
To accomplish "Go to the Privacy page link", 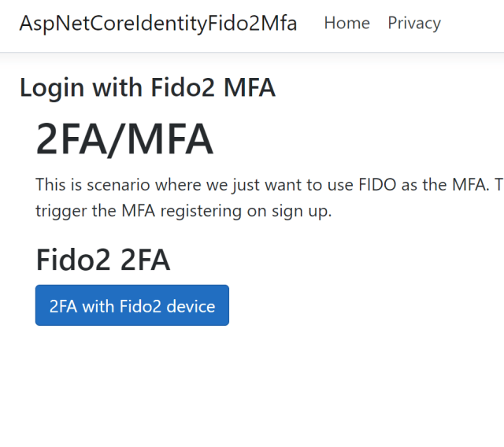I will point(414,24).
